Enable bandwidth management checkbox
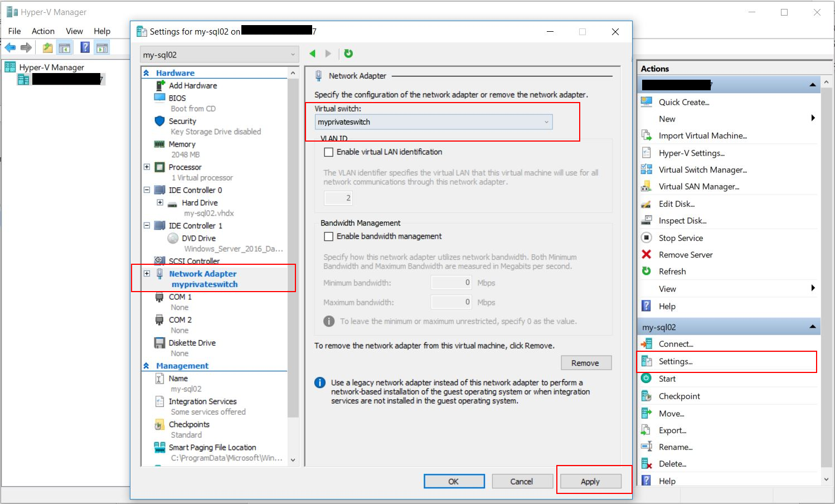The width and height of the screenshot is (835, 504). (x=329, y=236)
